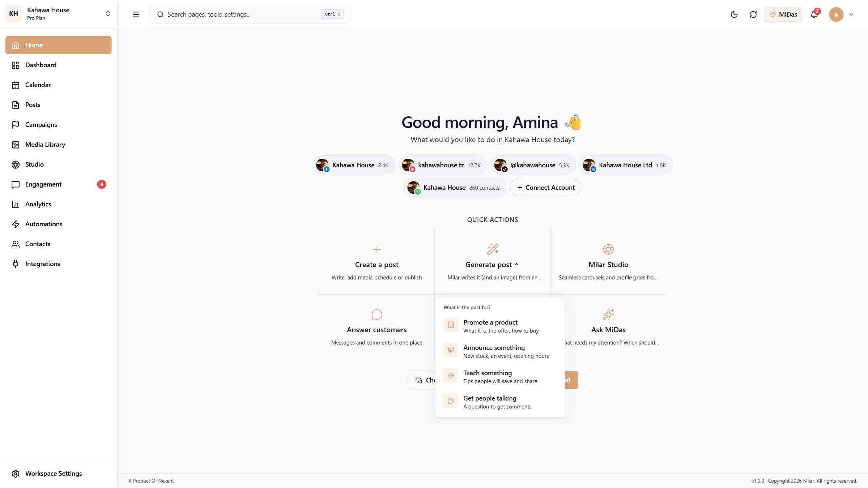This screenshot has width=868, height=488.
Task: Click the Create a post plus icon
Action: coord(376,249)
